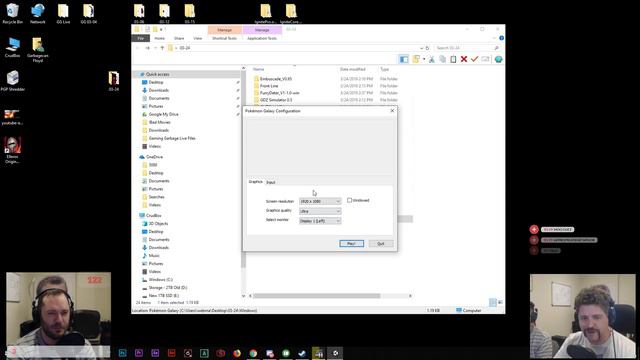Viewport: 640px width, 360px height.
Task: Select the 03-24 desktop folder icon
Action: click(x=114, y=81)
